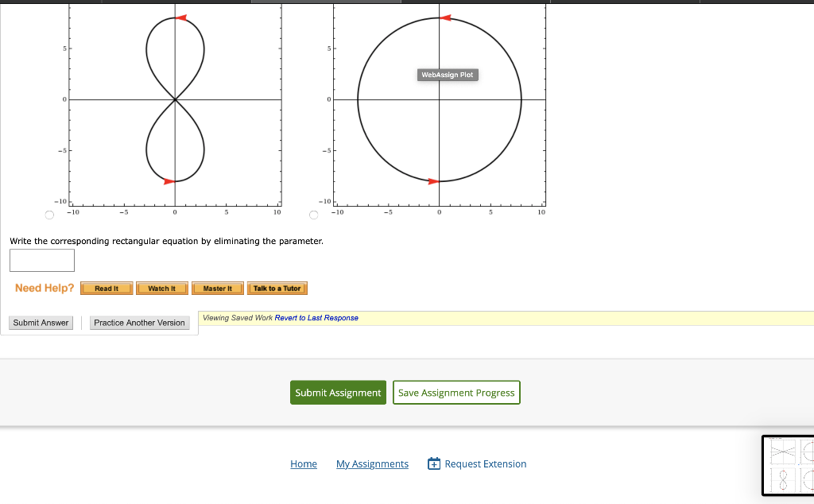
Task: Navigate to Home
Action: click(303, 463)
